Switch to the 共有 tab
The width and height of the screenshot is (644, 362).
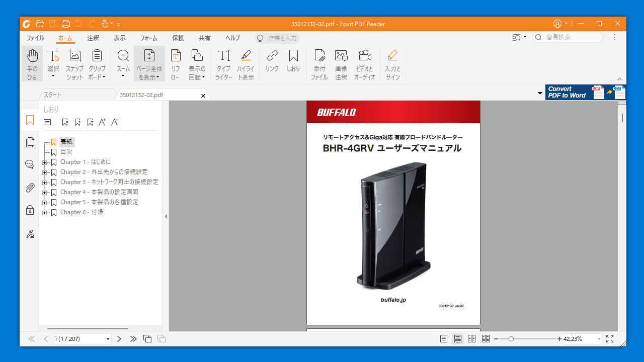tap(205, 38)
